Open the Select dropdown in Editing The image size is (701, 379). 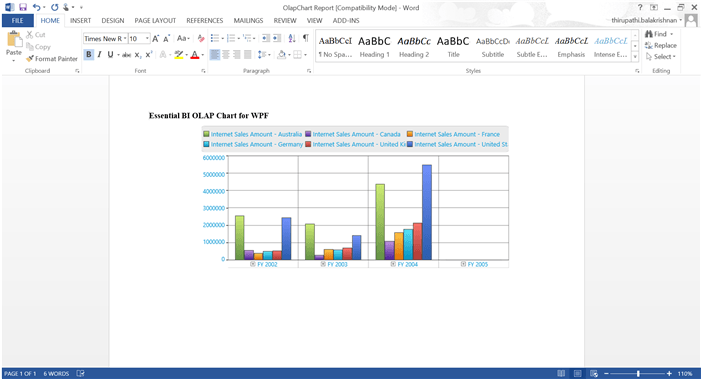tap(660, 57)
